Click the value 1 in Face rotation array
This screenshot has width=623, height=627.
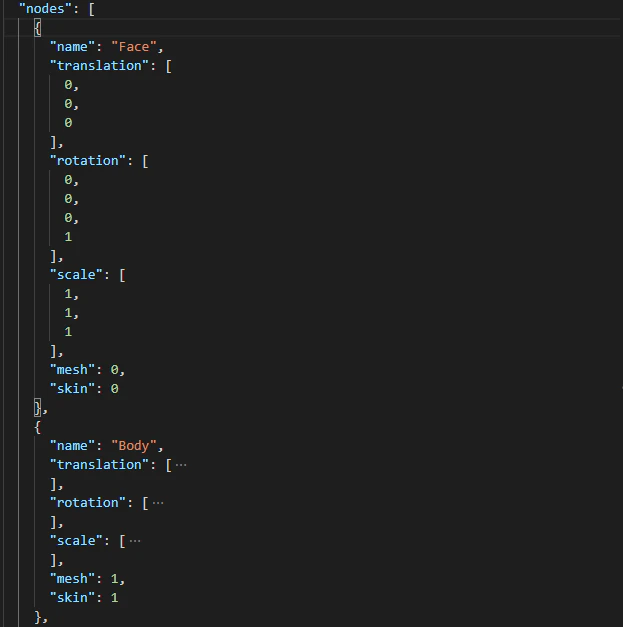coord(68,237)
